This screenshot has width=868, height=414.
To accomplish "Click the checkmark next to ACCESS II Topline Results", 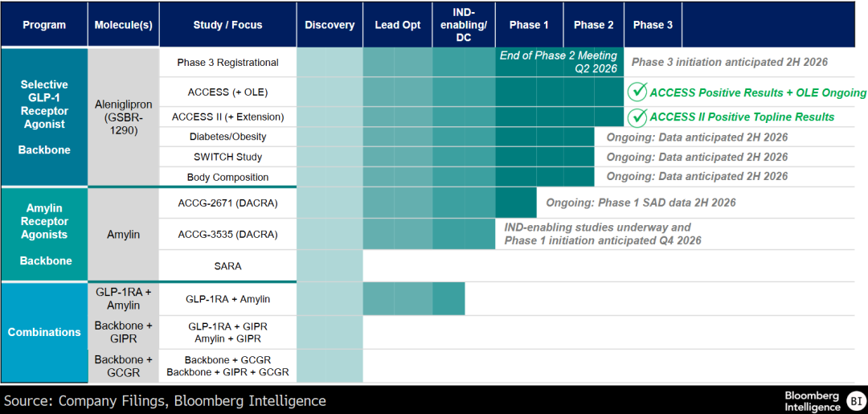I will (x=637, y=117).
